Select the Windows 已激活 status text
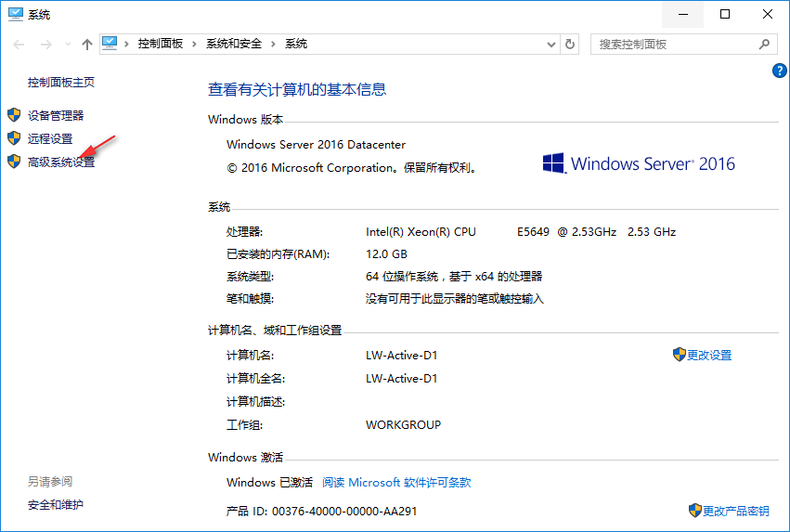This screenshot has height=532, width=790. click(269, 482)
